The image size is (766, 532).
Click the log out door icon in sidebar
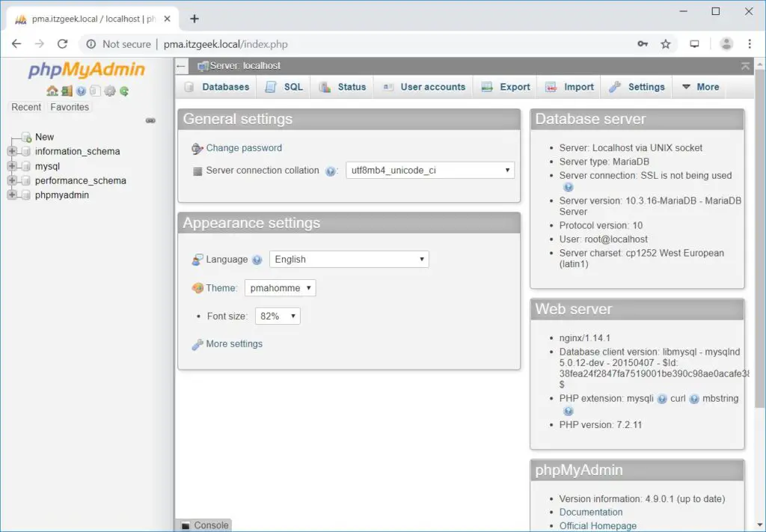click(x=67, y=91)
